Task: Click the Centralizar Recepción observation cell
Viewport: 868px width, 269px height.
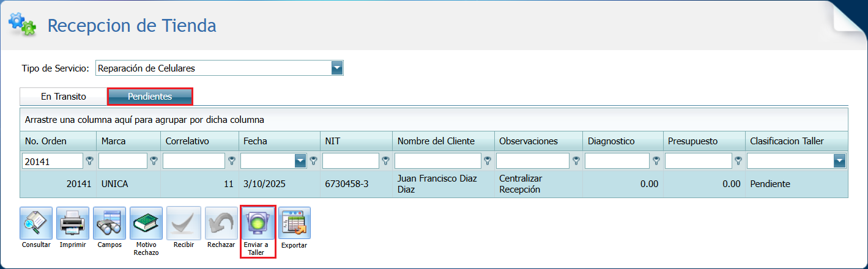Action: click(538, 184)
